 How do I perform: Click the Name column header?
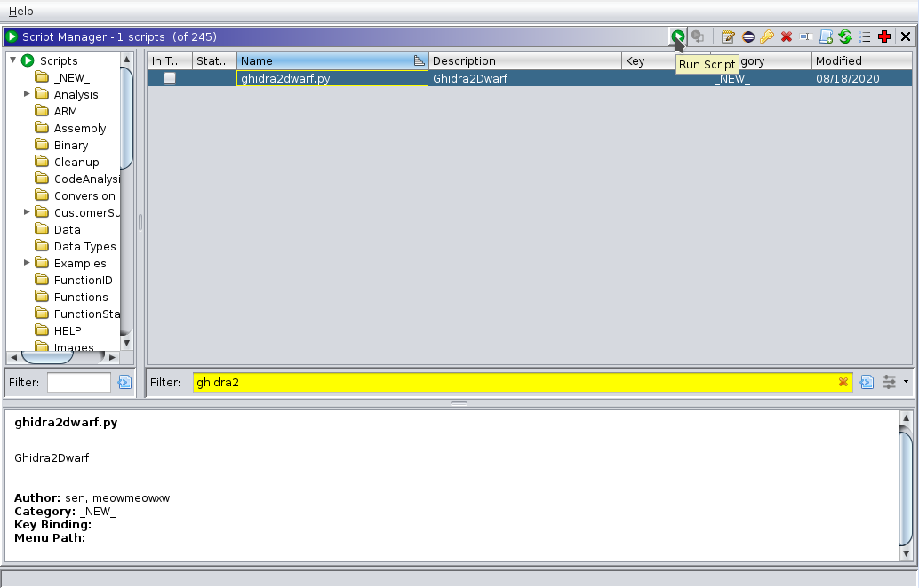coord(333,61)
